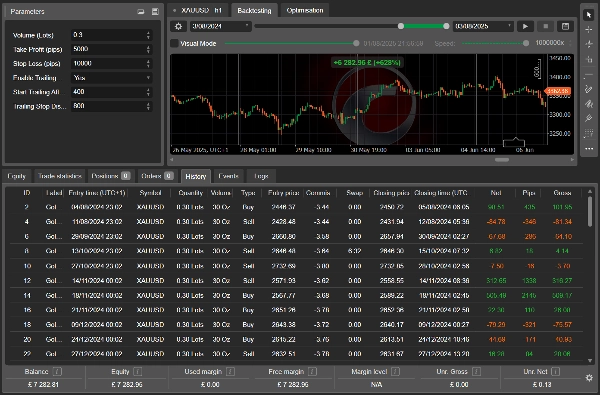Select history trade row with ID 12
Screen dimensions: 600x395
[297, 281]
